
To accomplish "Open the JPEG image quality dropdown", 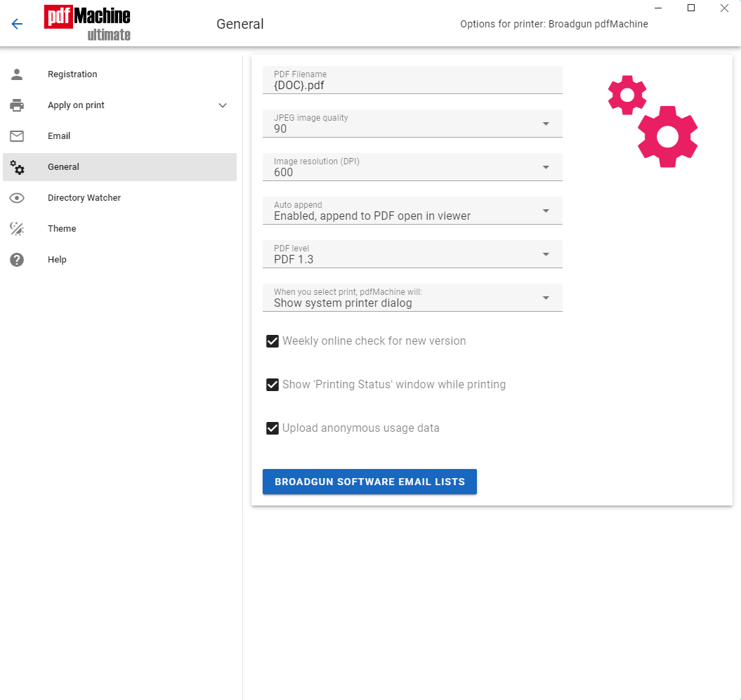I will [x=412, y=124].
